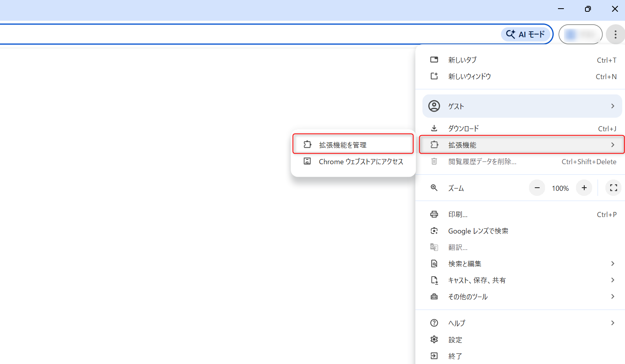
Task: Expand the ゲスト profile submenu chevron
Action: pos(612,106)
